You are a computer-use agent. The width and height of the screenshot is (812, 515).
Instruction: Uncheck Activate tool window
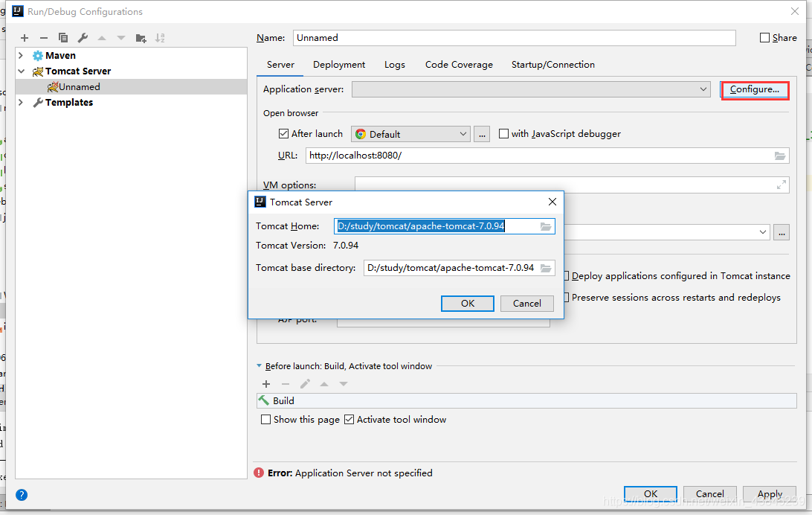coord(349,420)
